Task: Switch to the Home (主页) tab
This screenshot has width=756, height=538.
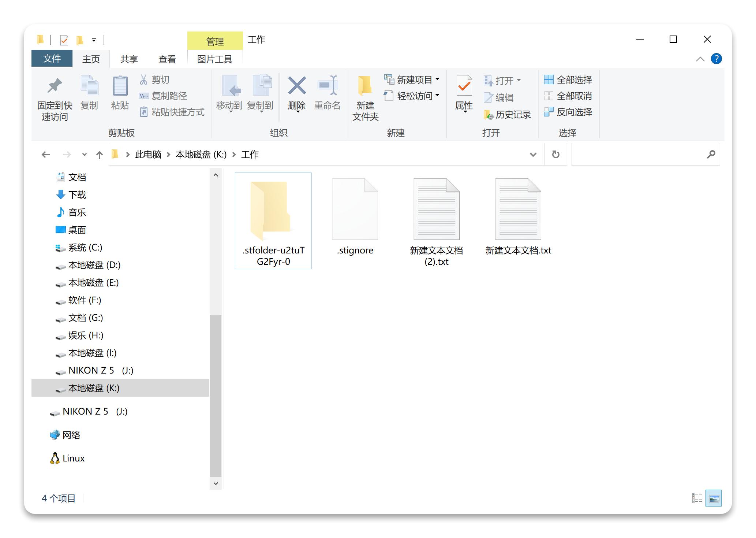Action: pyautogui.click(x=91, y=59)
